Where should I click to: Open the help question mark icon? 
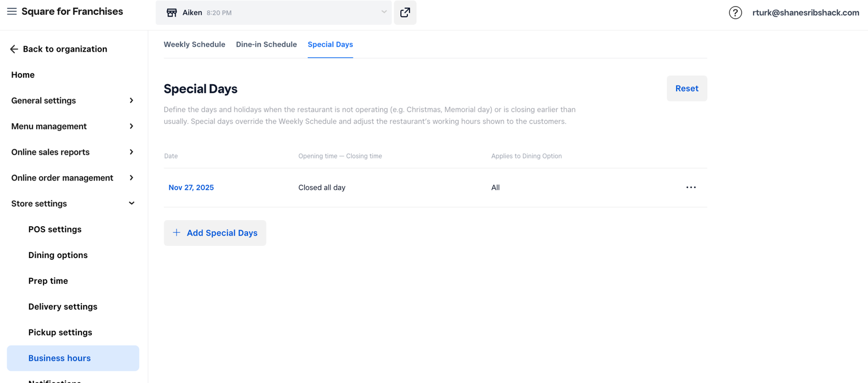[x=735, y=13]
